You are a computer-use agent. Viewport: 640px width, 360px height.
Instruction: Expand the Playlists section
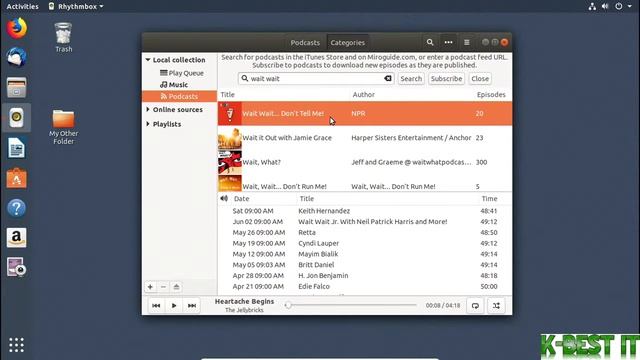tap(148, 124)
